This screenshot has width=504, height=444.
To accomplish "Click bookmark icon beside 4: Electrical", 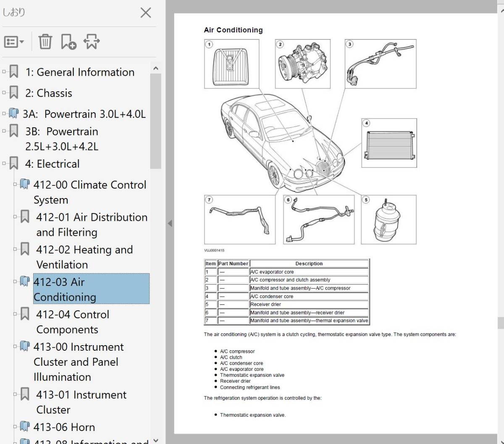I will pyautogui.click(x=14, y=164).
